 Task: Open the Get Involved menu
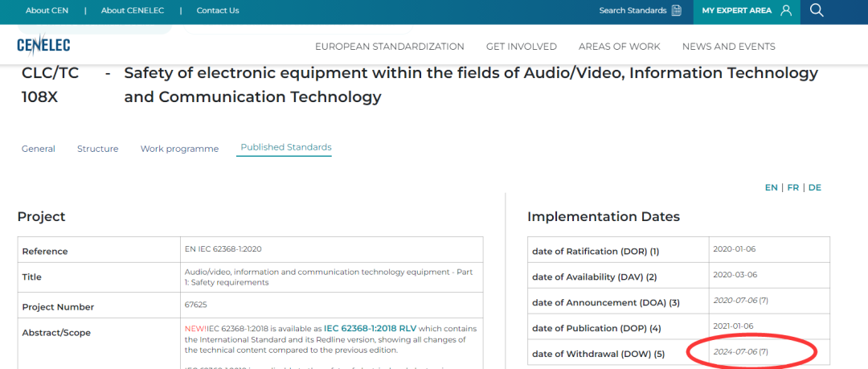(522, 47)
